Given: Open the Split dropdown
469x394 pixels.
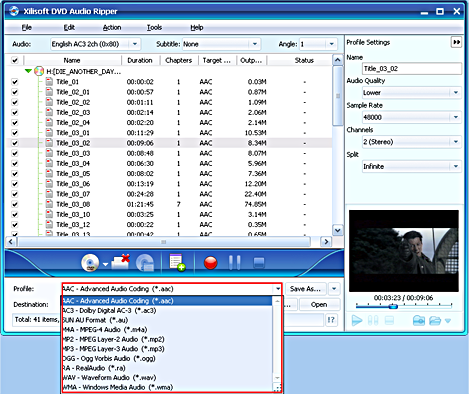Looking at the screenshot, I should (456, 166).
